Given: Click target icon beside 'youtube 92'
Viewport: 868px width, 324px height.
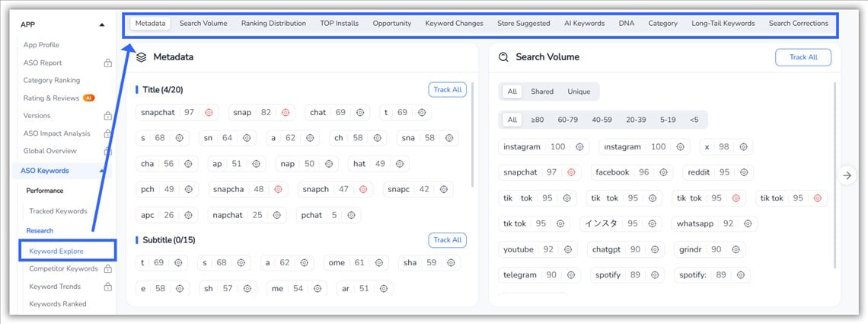Looking at the screenshot, I should [x=567, y=250].
